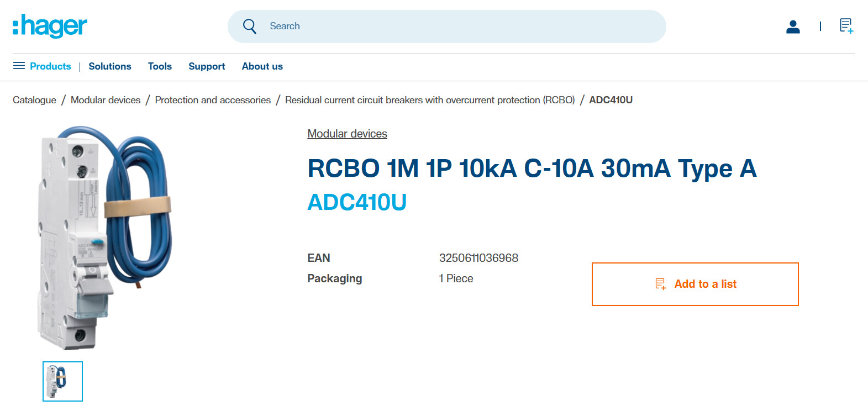868x411 pixels.
Task: Open the Tools menu
Action: click(160, 66)
